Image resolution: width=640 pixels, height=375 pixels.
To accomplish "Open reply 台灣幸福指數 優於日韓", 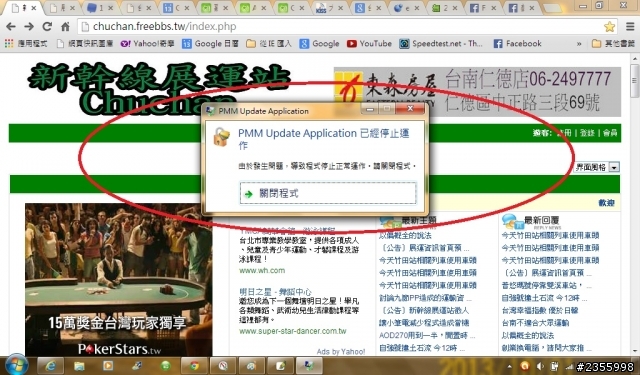I will tap(540, 311).
